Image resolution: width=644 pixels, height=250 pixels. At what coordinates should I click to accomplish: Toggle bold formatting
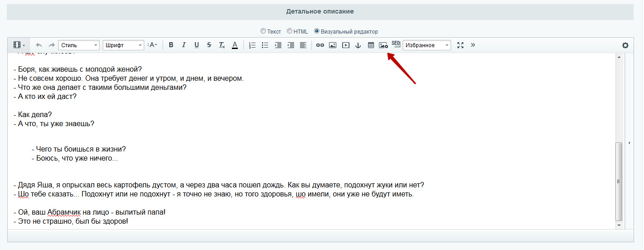tap(171, 45)
